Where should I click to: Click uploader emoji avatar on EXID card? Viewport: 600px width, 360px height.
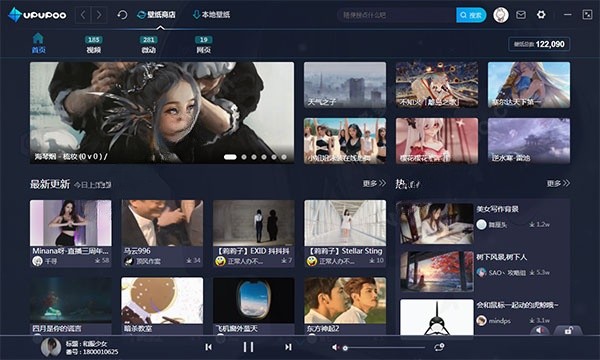[x=220, y=261]
